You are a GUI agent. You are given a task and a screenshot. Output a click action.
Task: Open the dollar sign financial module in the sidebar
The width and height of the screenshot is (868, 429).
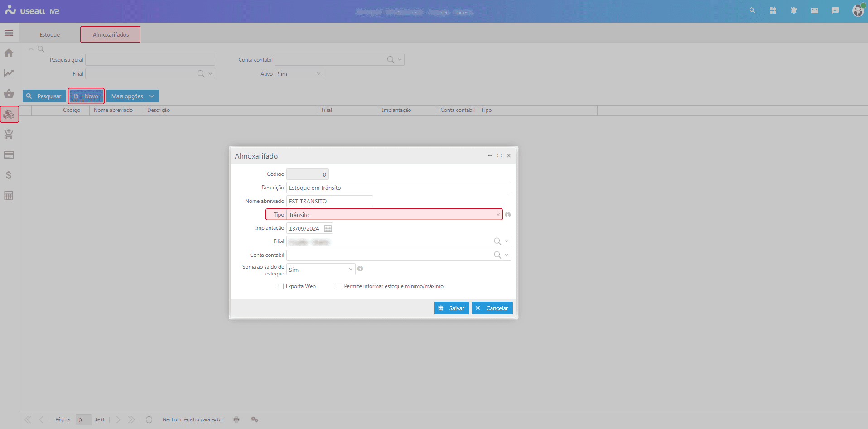(x=9, y=175)
